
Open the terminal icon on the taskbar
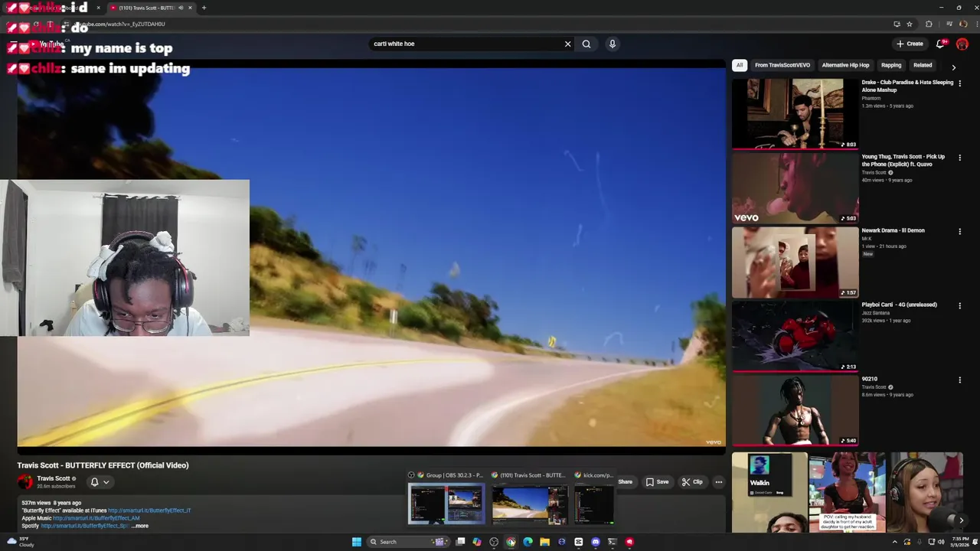[612, 542]
